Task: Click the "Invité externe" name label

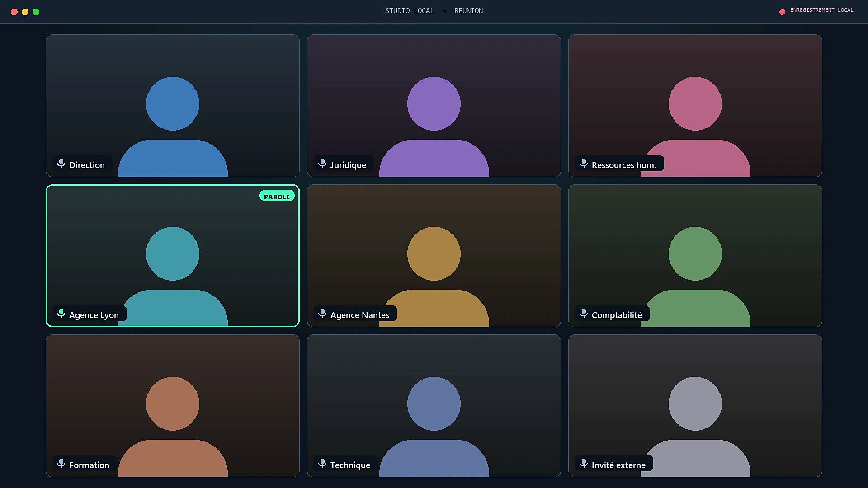Action: pyautogui.click(x=618, y=465)
